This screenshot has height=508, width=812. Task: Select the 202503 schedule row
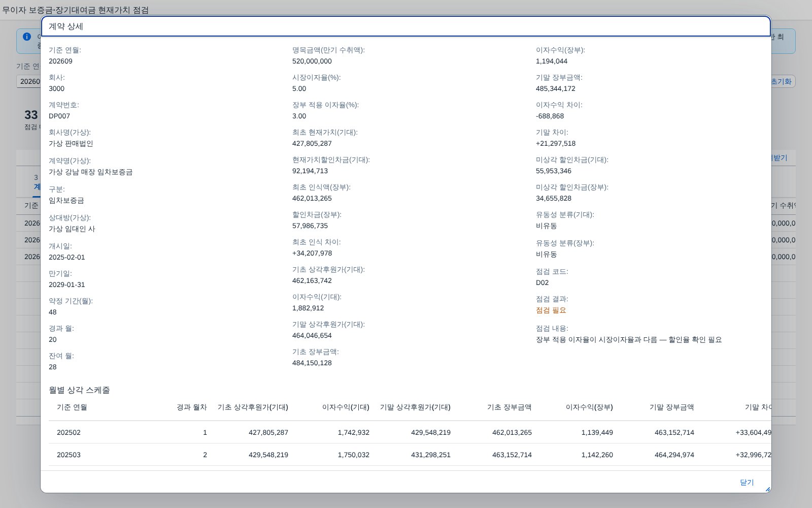click(410, 455)
